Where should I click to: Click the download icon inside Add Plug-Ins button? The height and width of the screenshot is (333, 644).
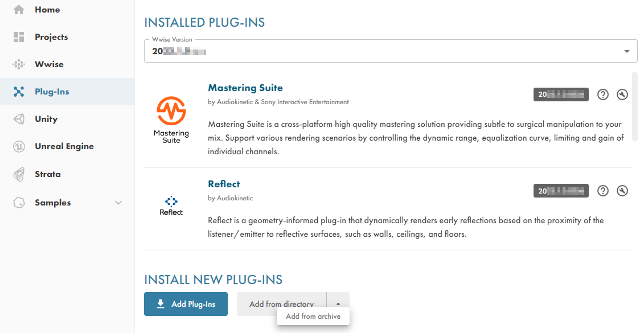160,304
